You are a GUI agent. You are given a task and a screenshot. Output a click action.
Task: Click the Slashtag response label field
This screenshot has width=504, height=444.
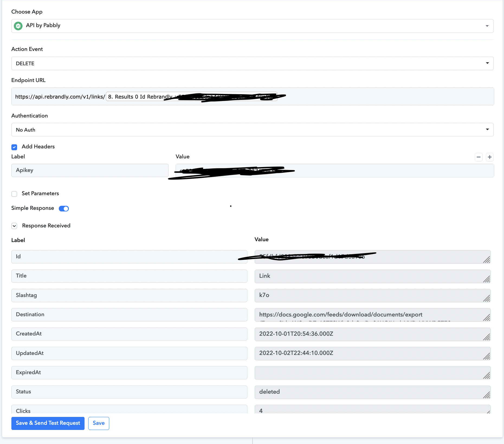coord(129,295)
